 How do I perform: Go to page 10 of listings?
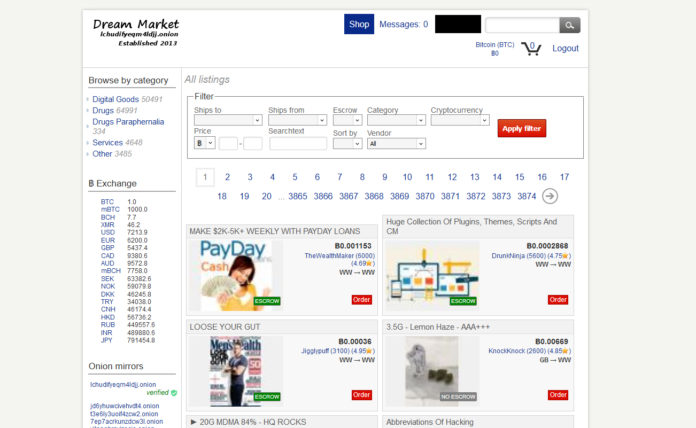[x=407, y=177]
